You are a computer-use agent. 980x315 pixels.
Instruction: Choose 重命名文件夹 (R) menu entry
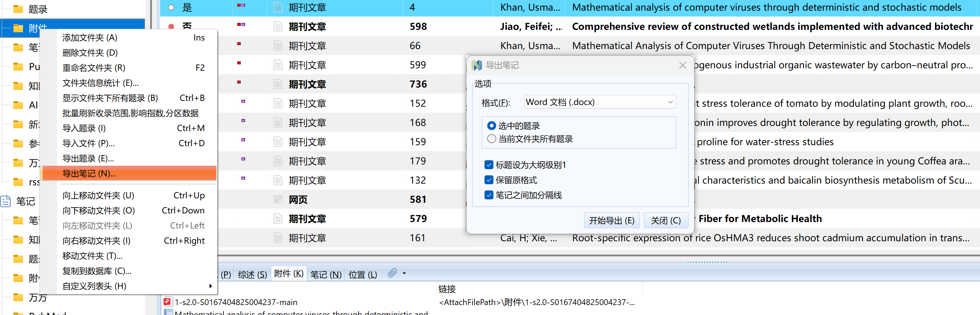[x=129, y=68]
